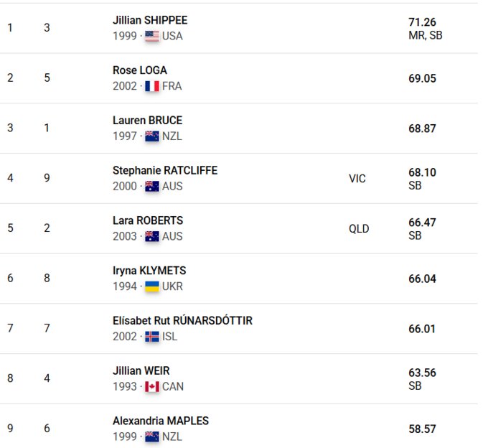The image size is (488, 448).
Task: Open Stephanie RATCLIFFE profile link
Action: [165, 170]
